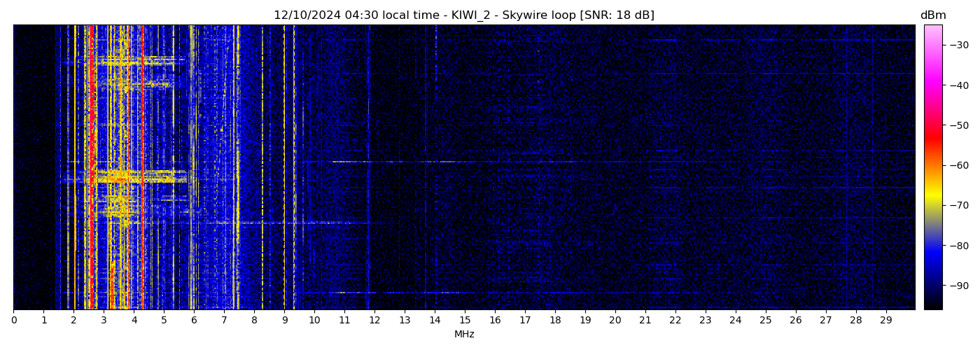Click the yellow vertical line at 2 MHz
Image resolution: width=980 pixels, height=350 pixels.
[74, 140]
